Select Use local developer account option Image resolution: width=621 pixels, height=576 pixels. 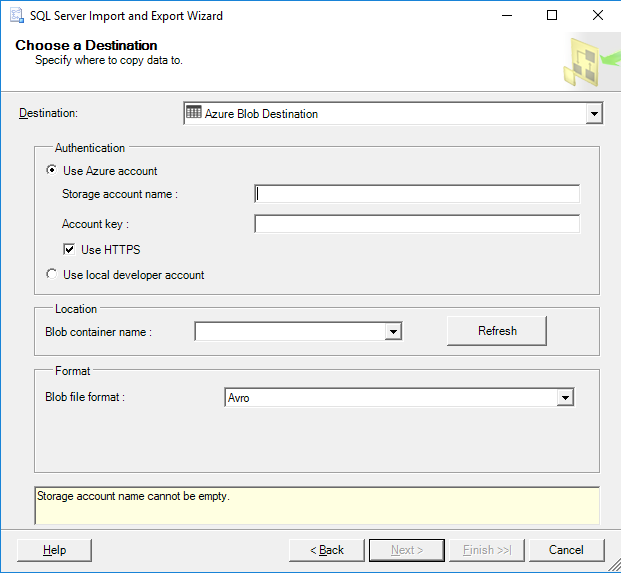52,274
